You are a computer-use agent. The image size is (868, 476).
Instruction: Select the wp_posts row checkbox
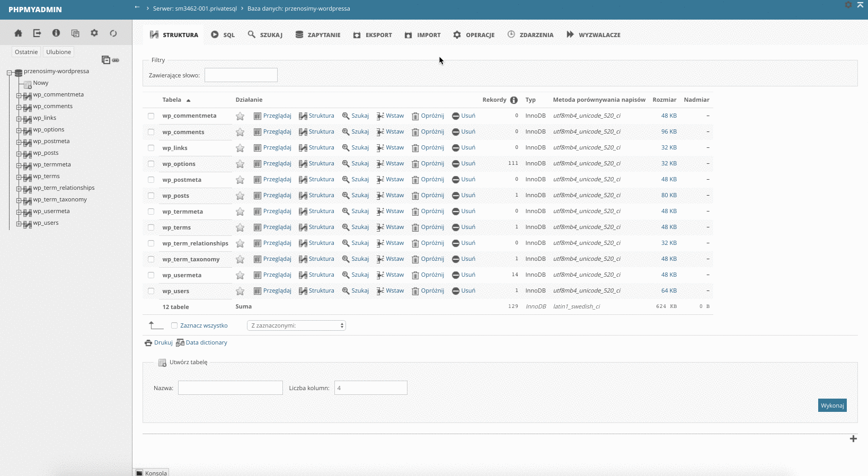point(151,196)
